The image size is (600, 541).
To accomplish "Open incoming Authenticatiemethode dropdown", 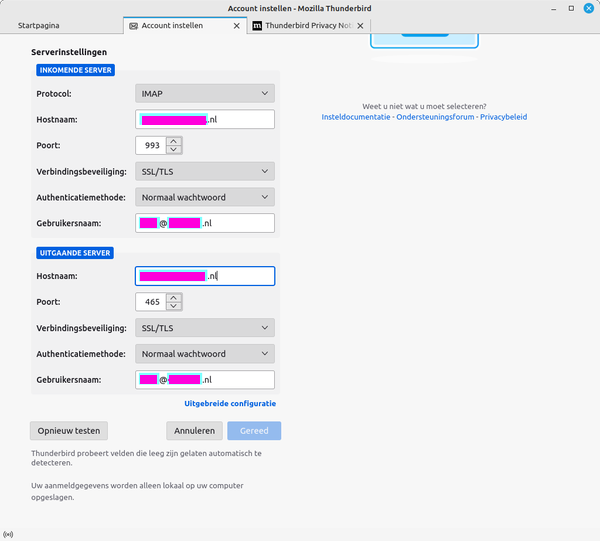I will (x=205, y=197).
